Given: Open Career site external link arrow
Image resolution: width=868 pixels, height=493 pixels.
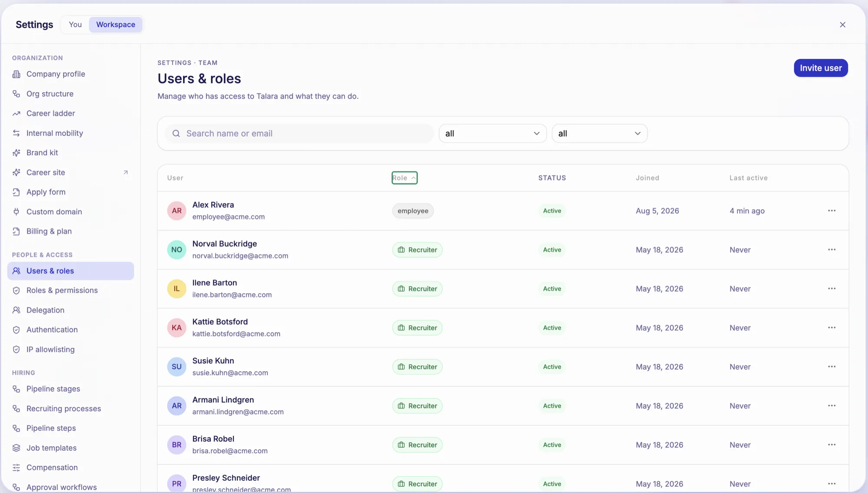Looking at the screenshot, I should [x=126, y=173].
